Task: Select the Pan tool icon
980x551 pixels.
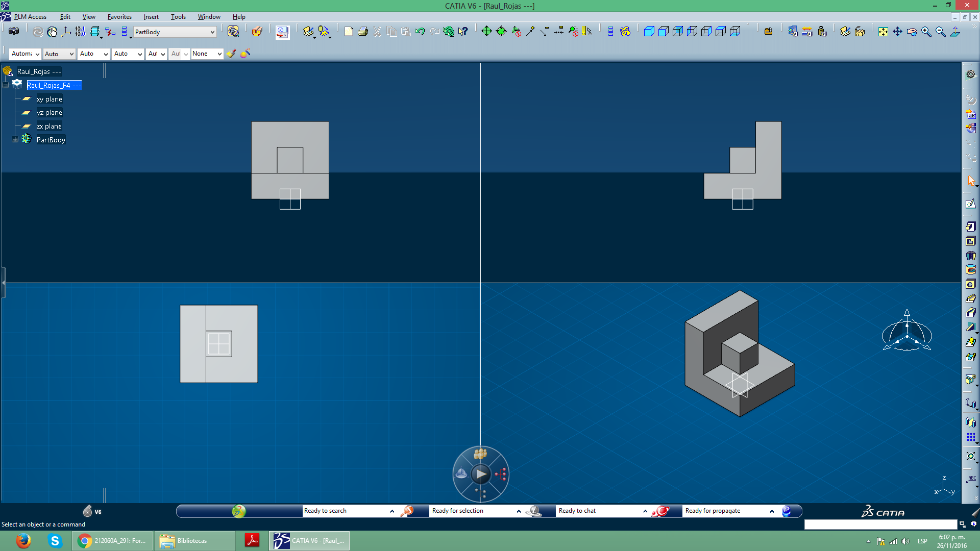Action: [x=897, y=32]
